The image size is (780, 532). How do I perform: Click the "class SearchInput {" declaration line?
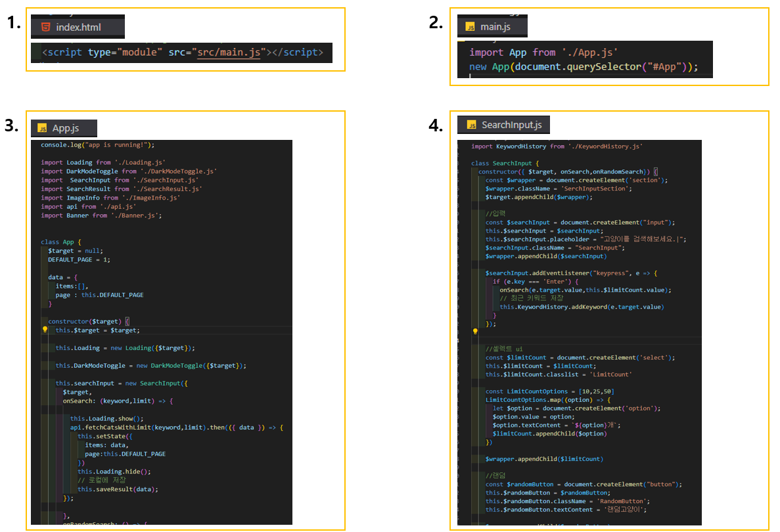(505, 164)
